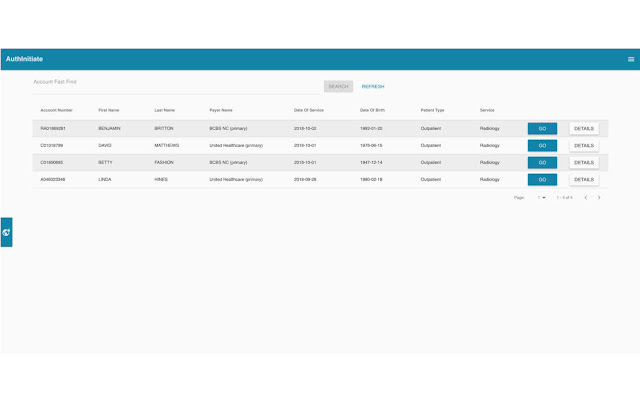
Task: Click GO for BETTY FASHION
Action: [542, 162]
